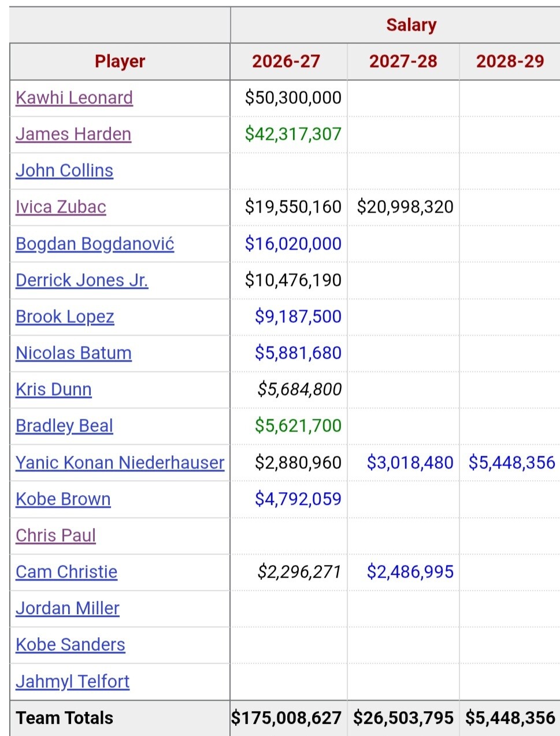Image resolution: width=560 pixels, height=736 pixels.
Task: Open Bradley Beal player page
Action: (64, 426)
